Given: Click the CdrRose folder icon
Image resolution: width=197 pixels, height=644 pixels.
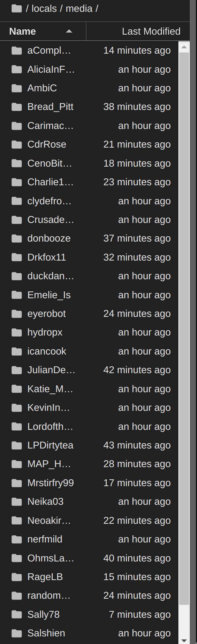Looking at the screenshot, I should pos(17,145).
